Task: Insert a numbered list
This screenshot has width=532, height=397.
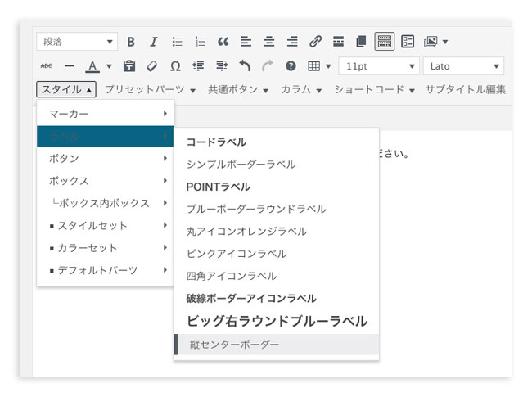Action: [201, 42]
